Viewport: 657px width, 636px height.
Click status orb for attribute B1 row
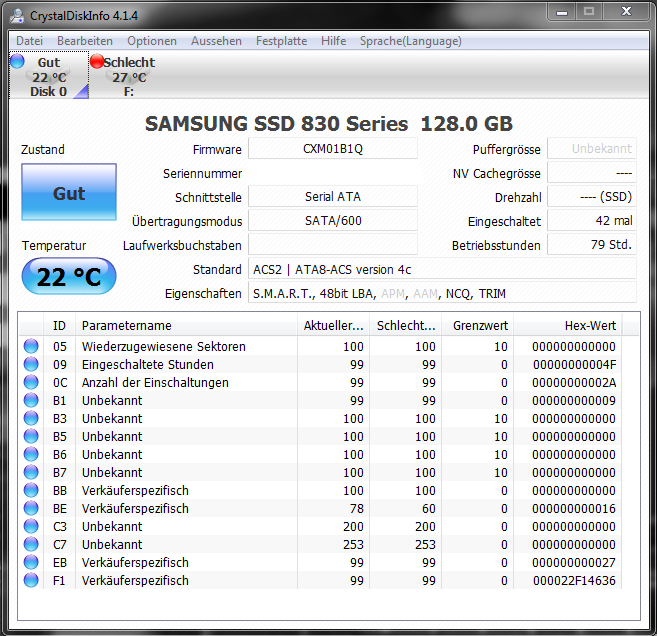point(31,400)
